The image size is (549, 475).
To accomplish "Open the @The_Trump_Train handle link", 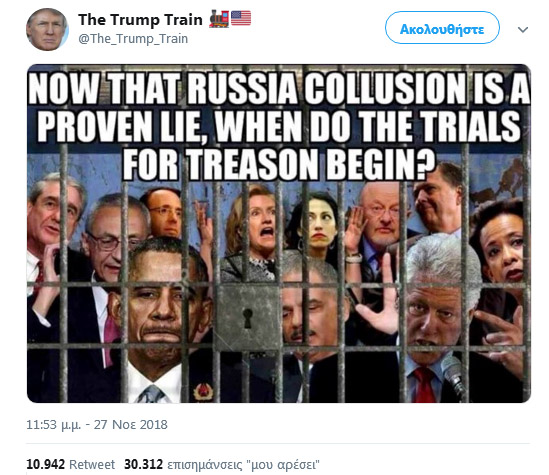I will pyautogui.click(x=133, y=39).
